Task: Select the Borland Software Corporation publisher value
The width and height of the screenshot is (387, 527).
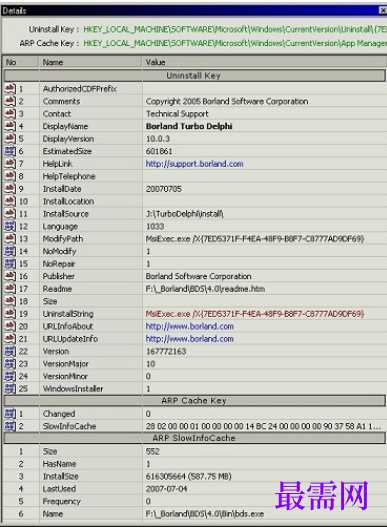Action: [198, 276]
